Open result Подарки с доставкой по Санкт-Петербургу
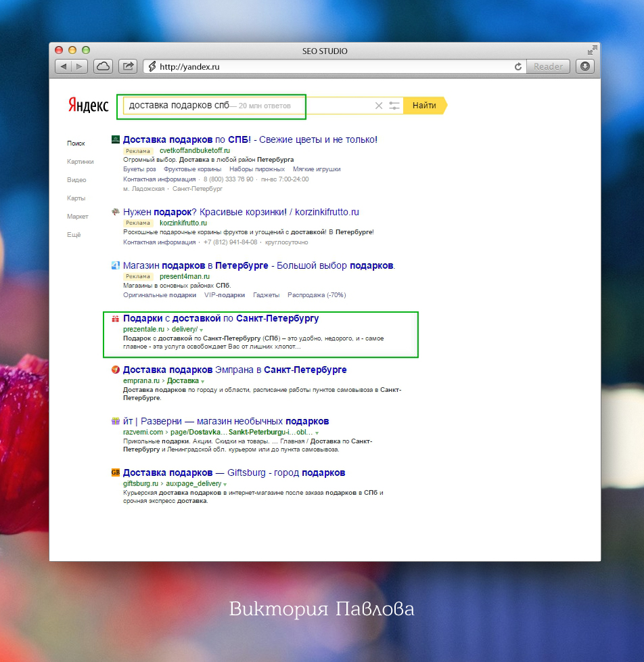 click(x=221, y=318)
